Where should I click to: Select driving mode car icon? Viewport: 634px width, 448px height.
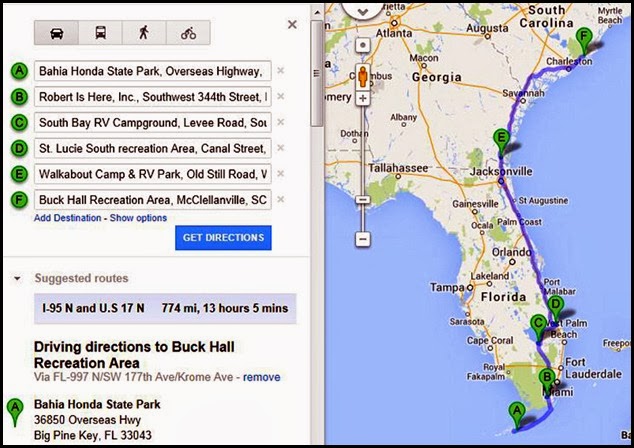click(57, 33)
